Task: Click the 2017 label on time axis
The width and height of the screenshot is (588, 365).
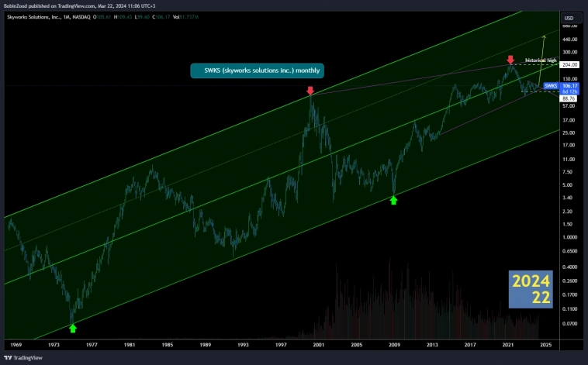Action: (x=470, y=345)
